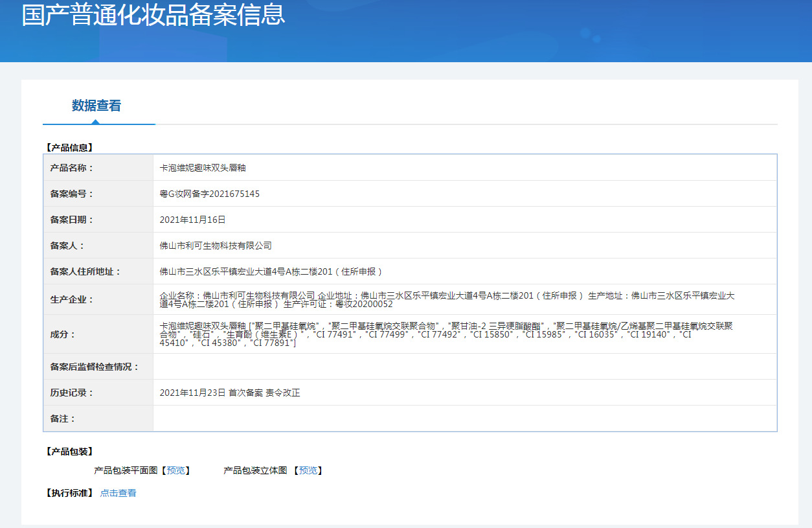The width and height of the screenshot is (812, 528).
Task: Click the 历史记录 label cell
Action: pos(98,393)
